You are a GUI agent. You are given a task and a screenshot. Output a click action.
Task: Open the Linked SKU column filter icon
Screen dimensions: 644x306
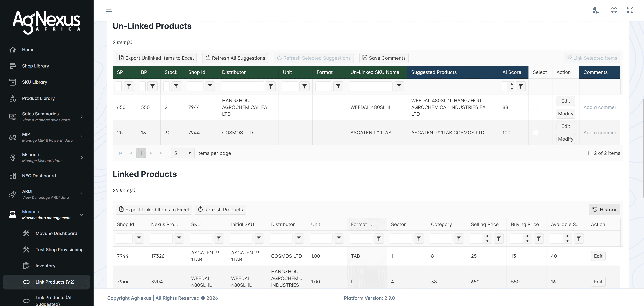tap(219, 239)
